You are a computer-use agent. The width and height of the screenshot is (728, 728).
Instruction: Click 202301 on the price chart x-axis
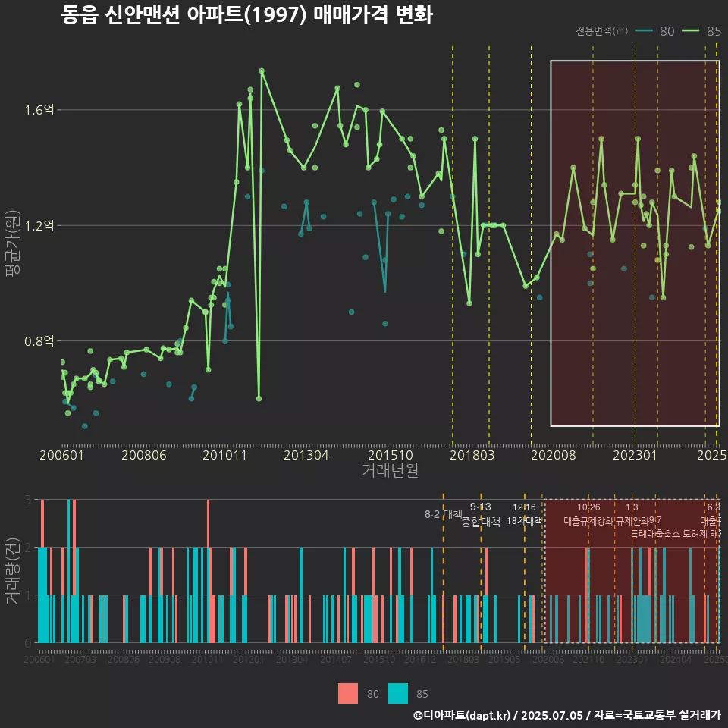pyautogui.click(x=635, y=455)
